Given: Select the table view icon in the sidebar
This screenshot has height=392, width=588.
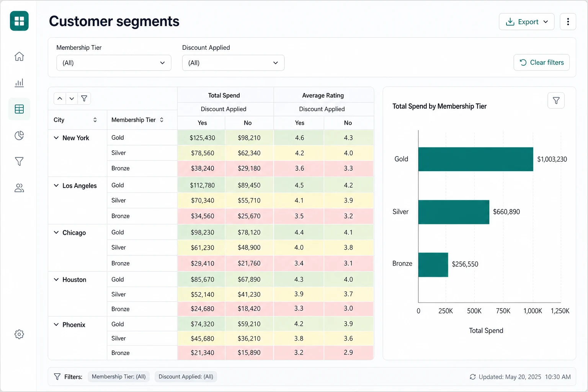Looking at the screenshot, I should [x=19, y=109].
